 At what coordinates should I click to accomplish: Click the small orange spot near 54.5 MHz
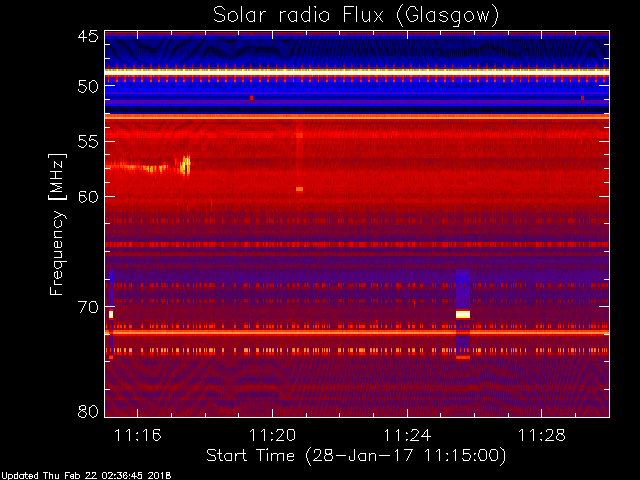coord(300,136)
